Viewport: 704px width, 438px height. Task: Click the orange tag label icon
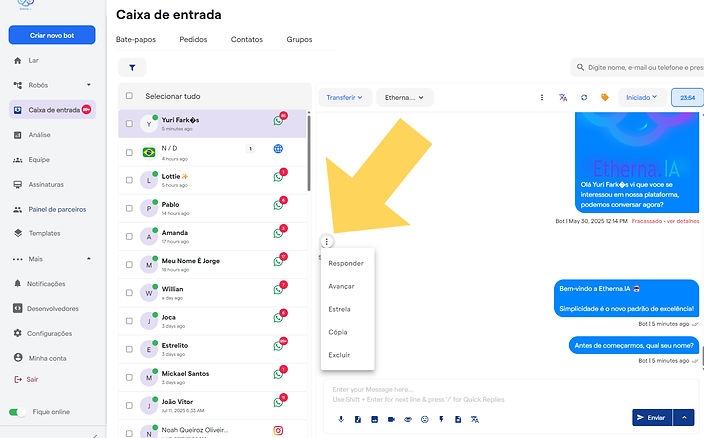604,97
